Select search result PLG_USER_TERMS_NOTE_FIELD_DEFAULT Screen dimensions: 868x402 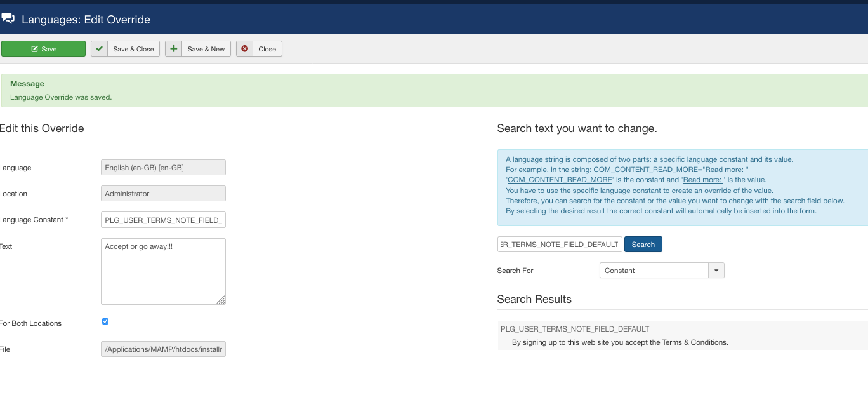click(x=575, y=329)
